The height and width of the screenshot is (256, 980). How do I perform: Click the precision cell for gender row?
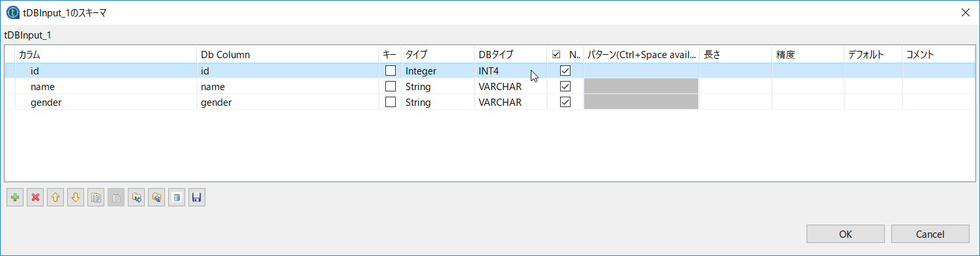pos(809,102)
